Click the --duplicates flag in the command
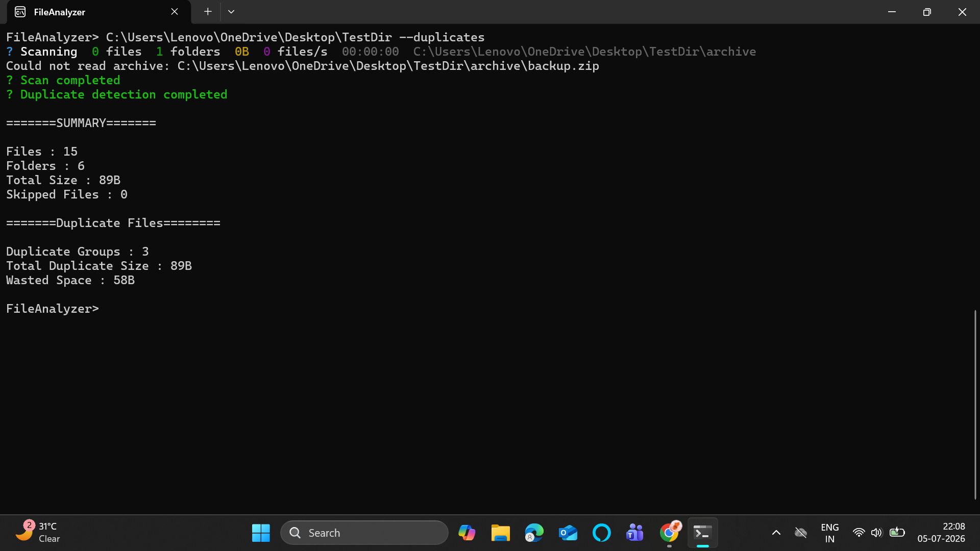The image size is (980, 551). (442, 37)
